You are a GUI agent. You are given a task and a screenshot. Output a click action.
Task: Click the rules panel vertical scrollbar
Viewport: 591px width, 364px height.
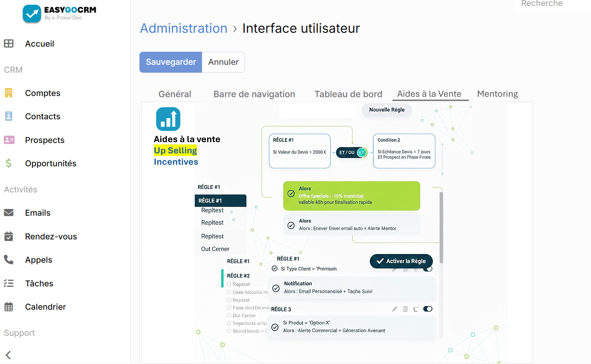[441, 227]
